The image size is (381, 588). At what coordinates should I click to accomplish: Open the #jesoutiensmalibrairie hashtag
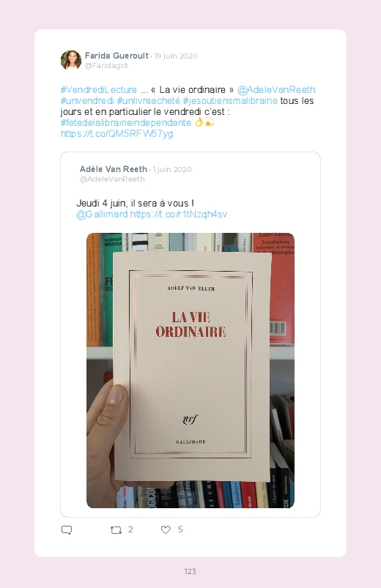[x=230, y=101]
